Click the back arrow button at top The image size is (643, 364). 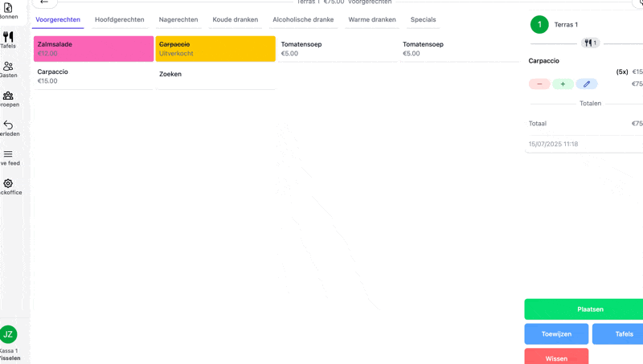pyautogui.click(x=44, y=2)
